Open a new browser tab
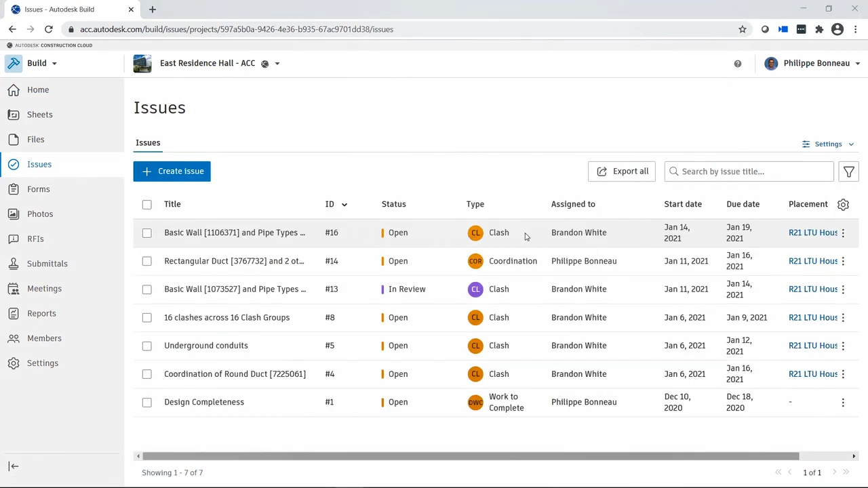868x488 pixels. click(153, 9)
